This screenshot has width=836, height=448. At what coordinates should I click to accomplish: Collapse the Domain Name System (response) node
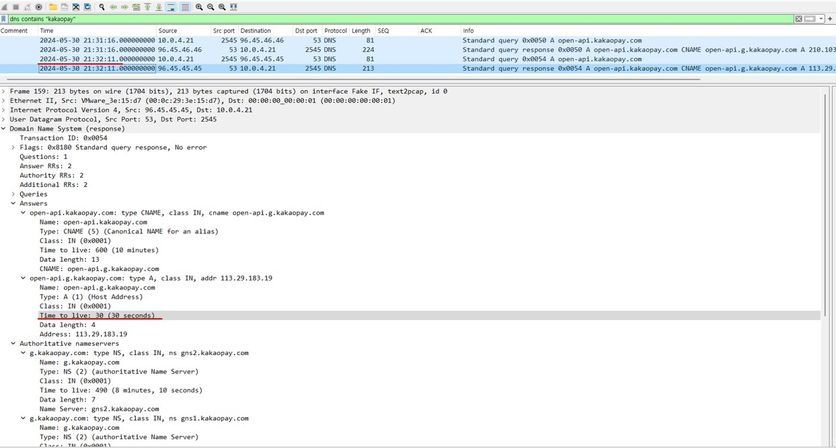pos(3,129)
